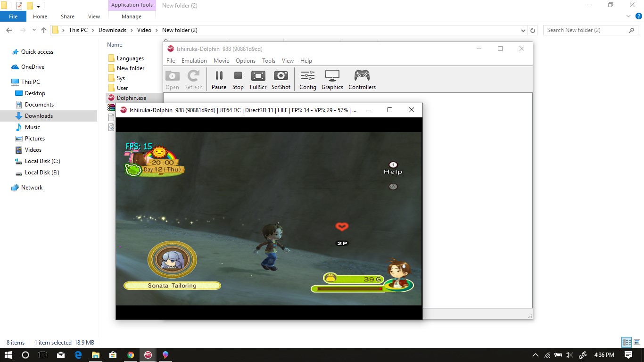Open the Manage tab under Application Tools
Image resolution: width=644 pixels, height=362 pixels.
(132, 16)
